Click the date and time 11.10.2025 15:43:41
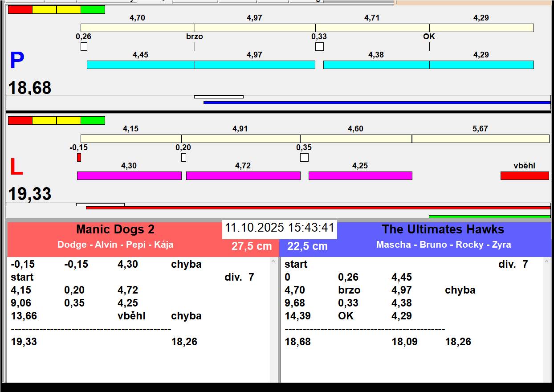The width and height of the screenshot is (554, 392). pyautogui.click(x=280, y=228)
